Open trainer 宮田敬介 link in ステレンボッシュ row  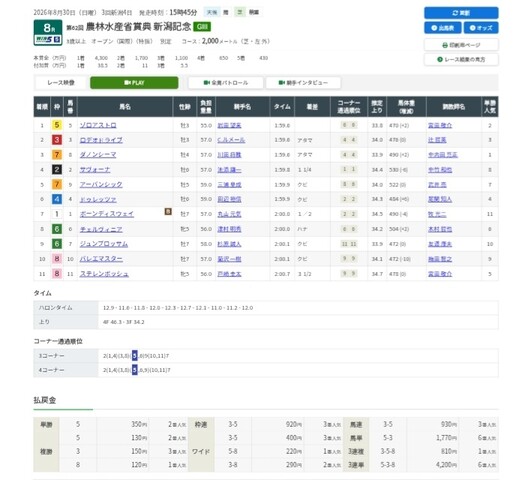click(x=440, y=274)
